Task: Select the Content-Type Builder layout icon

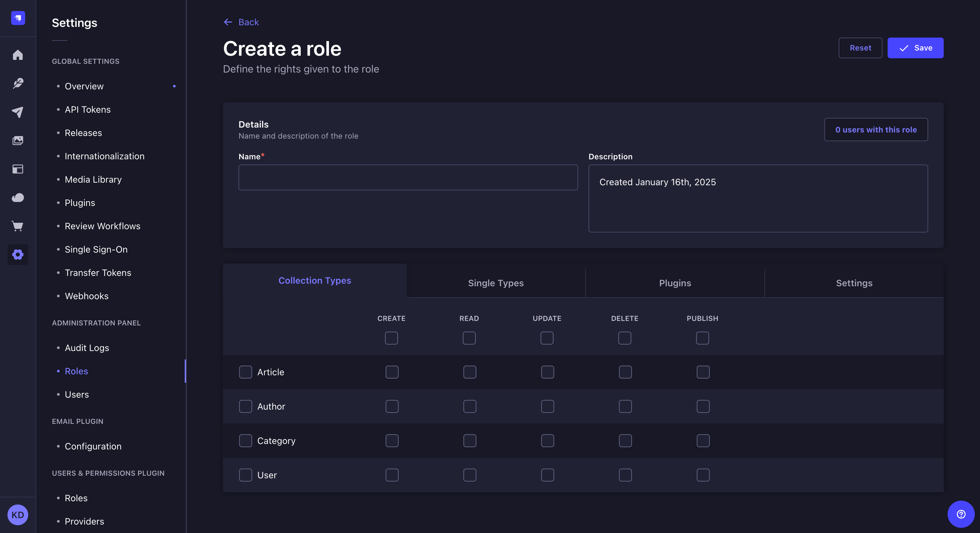Action: (18, 169)
